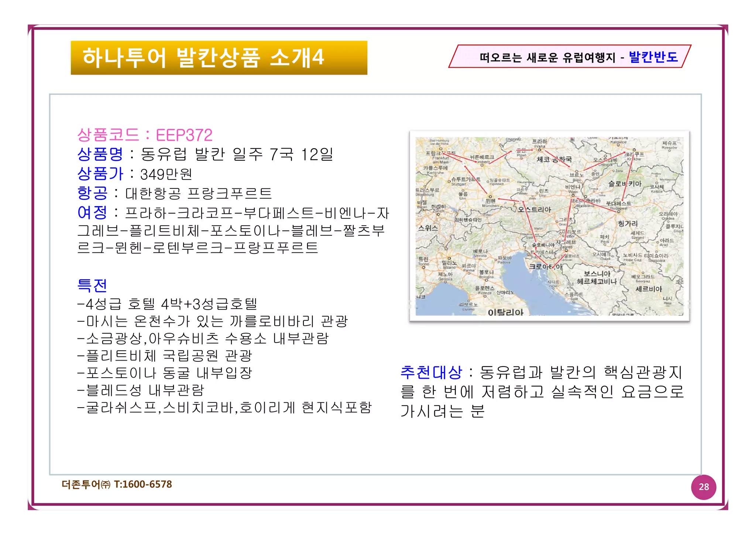Click the banner '떠오르는 새로운 유럽여행지 - 발칸반도'
This screenshot has width=756, height=535.
point(570,57)
